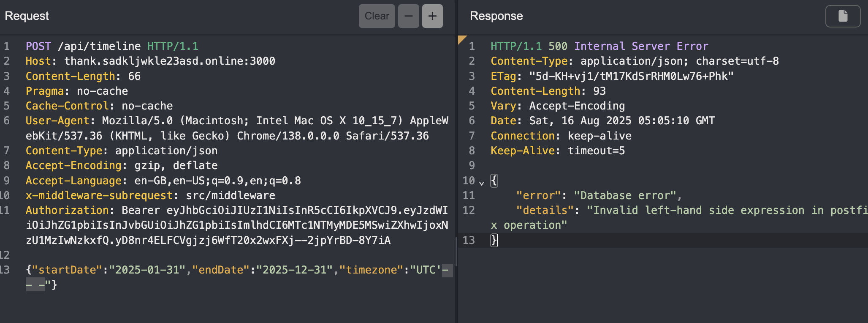Click the Clear button in Request panel
Image resolution: width=868 pixels, height=323 pixels.
pyautogui.click(x=377, y=16)
